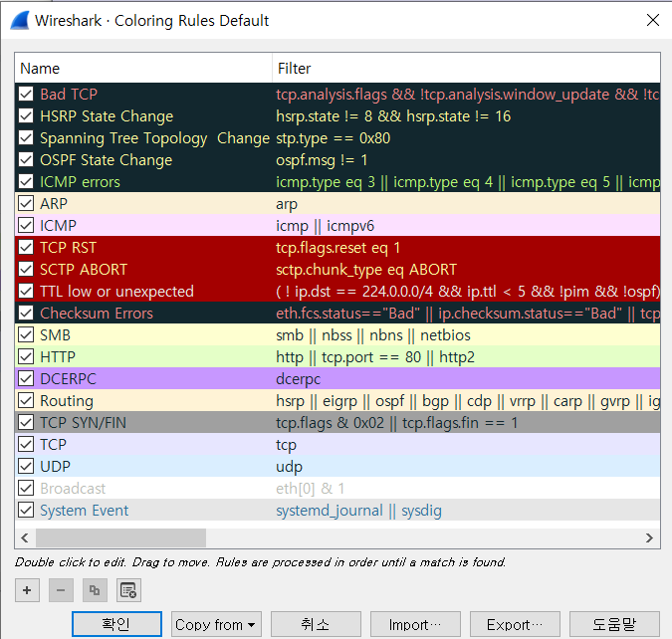The width and height of the screenshot is (672, 639).
Task: Select the System Event rule name
Action: point(84,510)
